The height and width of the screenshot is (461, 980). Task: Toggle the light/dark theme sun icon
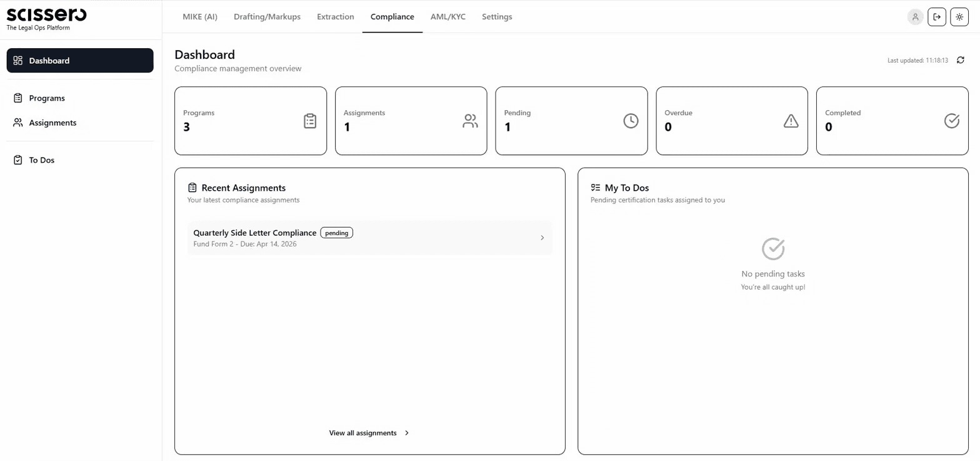pos(959,17)
